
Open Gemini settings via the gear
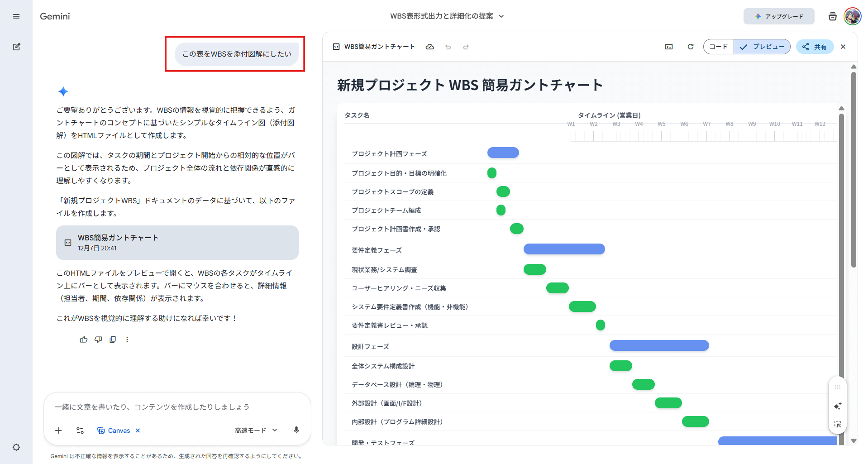point(16,447)
